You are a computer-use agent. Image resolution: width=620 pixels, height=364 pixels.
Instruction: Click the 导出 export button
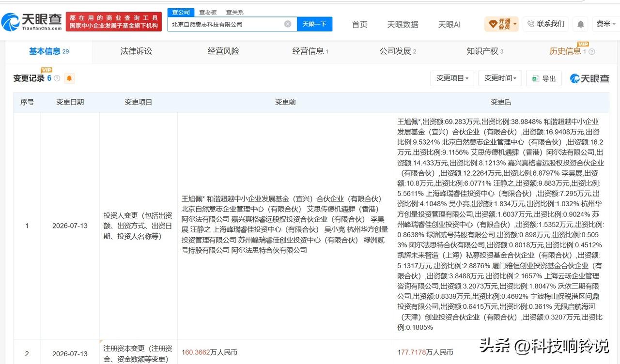[544, 78]
